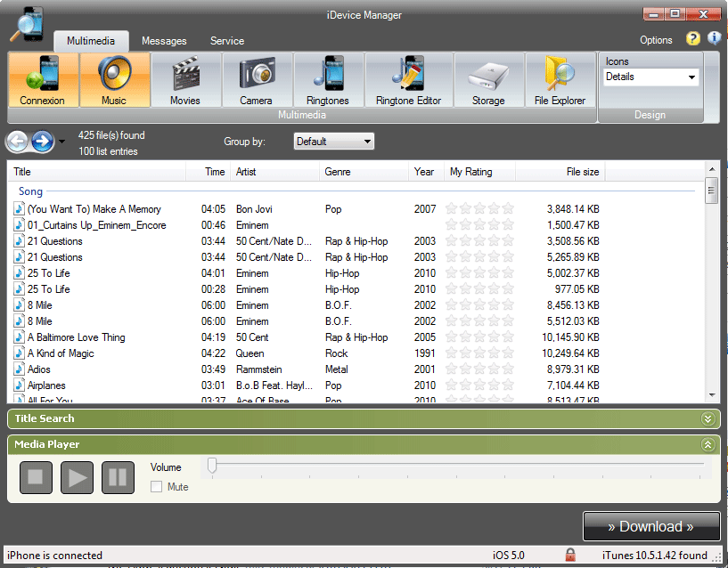This screenshot has height=568, width=728.
Task: Open the Group by Default dropdown
Action: pyautogui.click(x=334, y=141)
